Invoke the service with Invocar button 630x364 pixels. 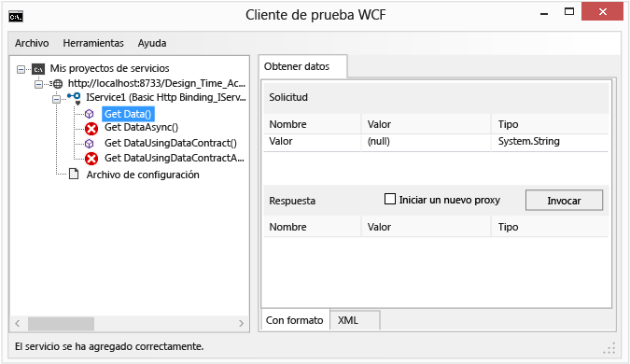[x=564, y=201]
